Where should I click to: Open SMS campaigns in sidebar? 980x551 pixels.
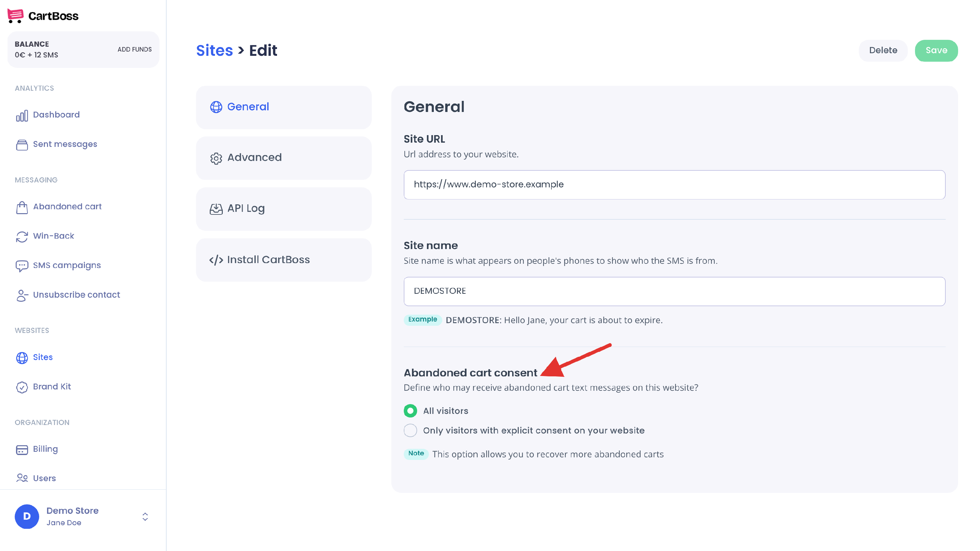click(x=67, y=265)
